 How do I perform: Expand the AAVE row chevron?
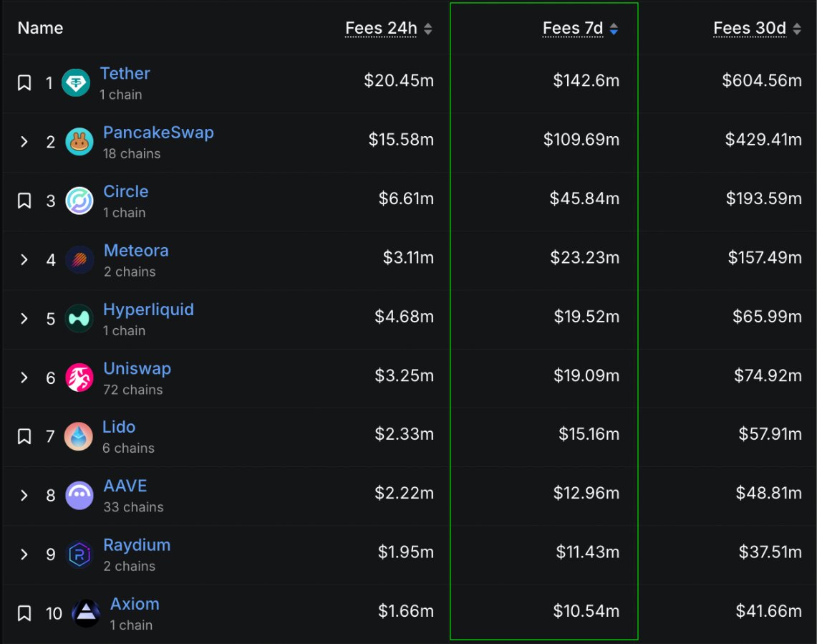(24, 495)
